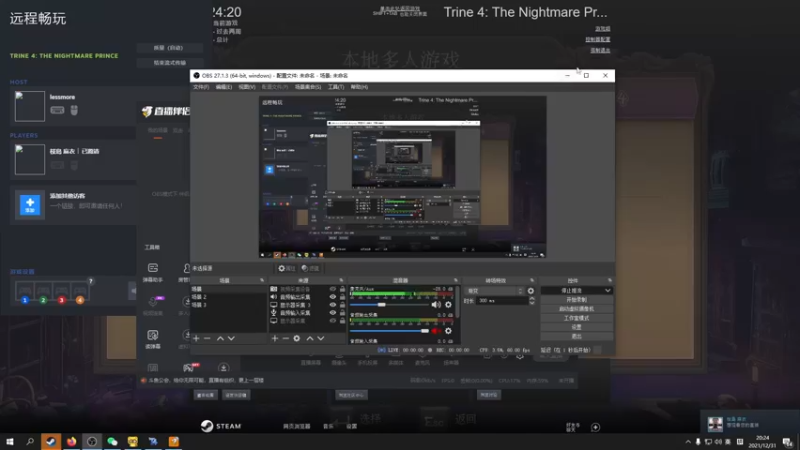800x450 pixels.
Task: Expand the 停止推流 streaming button dropdown arrow
Action: click(x=607, y=290)
